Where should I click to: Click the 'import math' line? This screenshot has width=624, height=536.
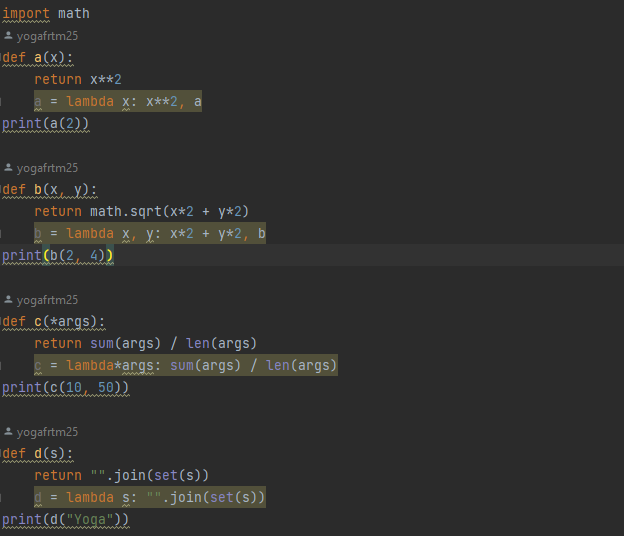click(x=46, y=14)
